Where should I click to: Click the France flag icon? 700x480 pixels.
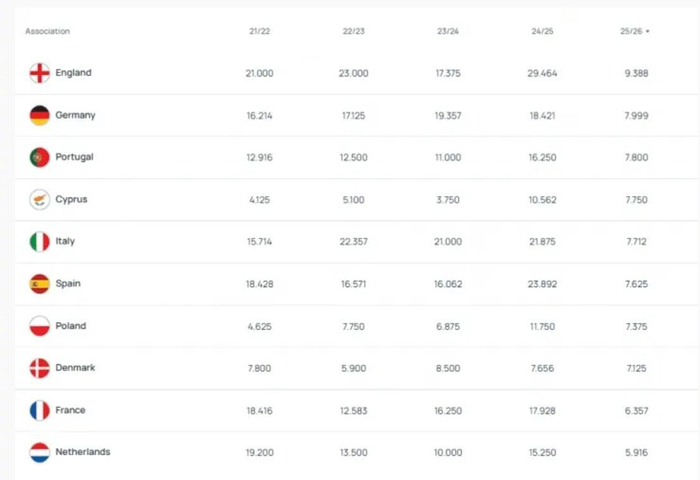click(40, 410)
